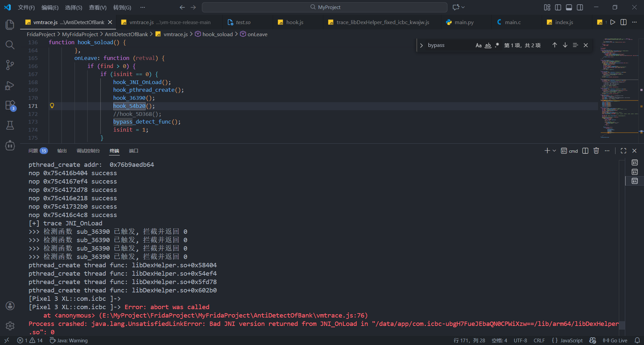Open the Manage settings gear

pyautogui.click(x=10, y=326)
